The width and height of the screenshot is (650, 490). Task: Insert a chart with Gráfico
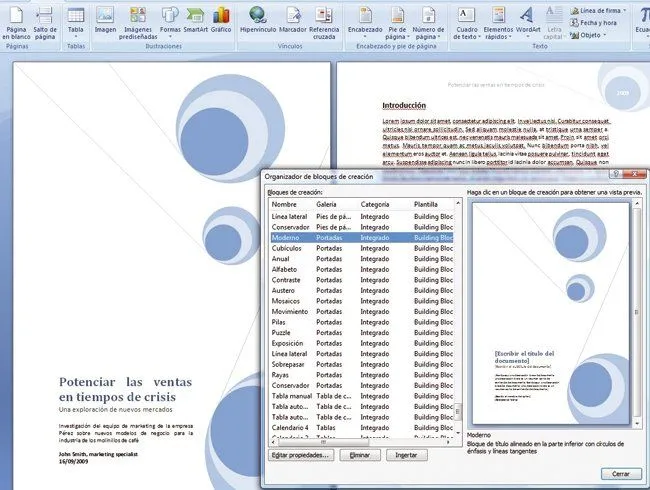(x=221, y=21)
